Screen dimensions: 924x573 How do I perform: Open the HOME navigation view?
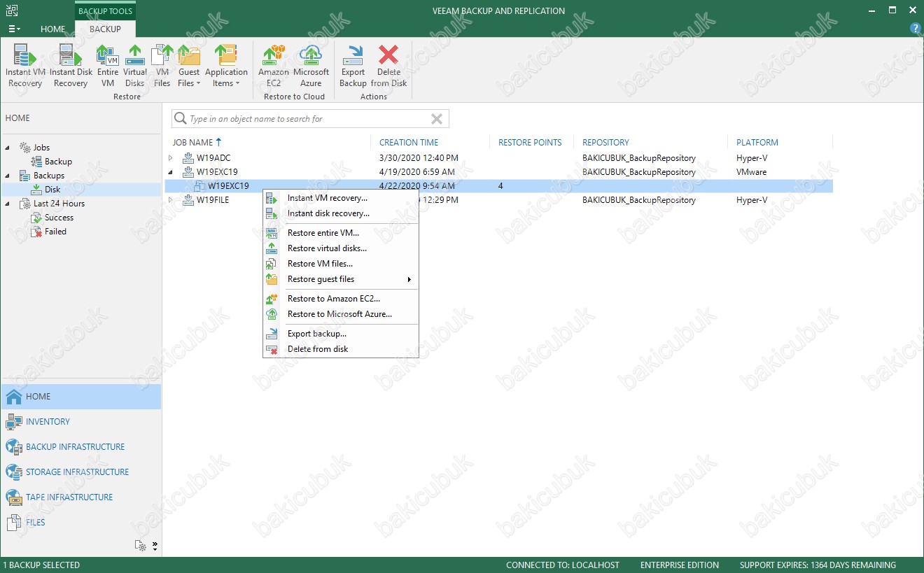click(81, 397)
